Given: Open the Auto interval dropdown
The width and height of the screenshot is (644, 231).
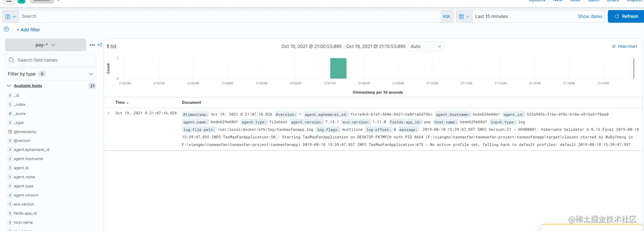Looking at the screenshot, I should pos(426,46).
